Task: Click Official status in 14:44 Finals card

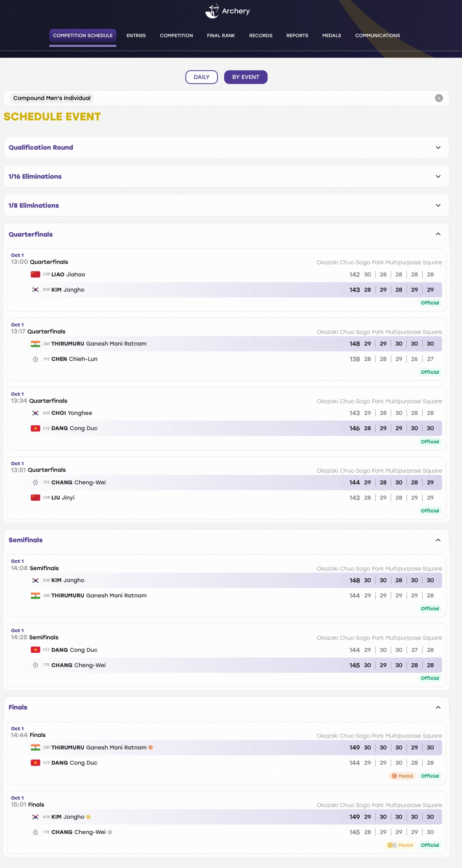Action: [430, 776]
